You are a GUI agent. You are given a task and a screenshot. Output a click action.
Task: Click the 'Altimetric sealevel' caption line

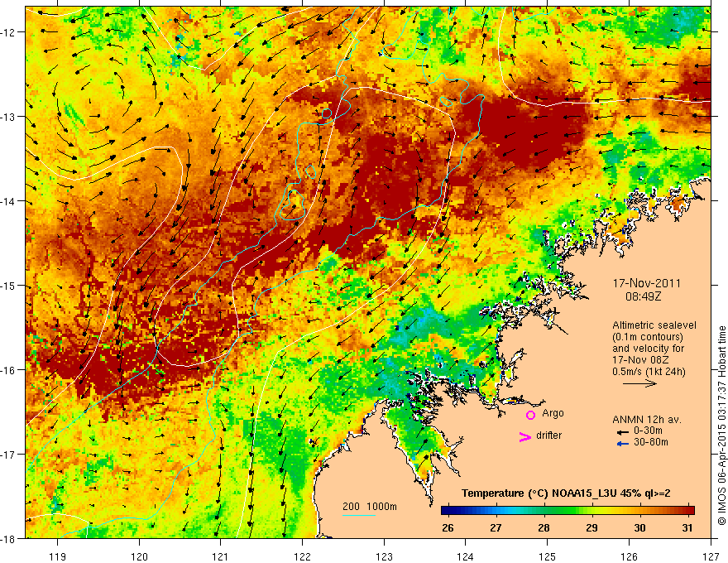(x=654, y=325)
